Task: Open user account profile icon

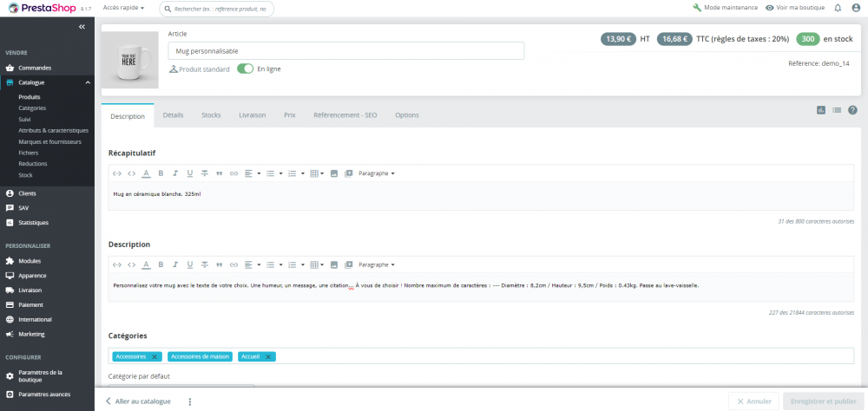Action: pos(856,8)
